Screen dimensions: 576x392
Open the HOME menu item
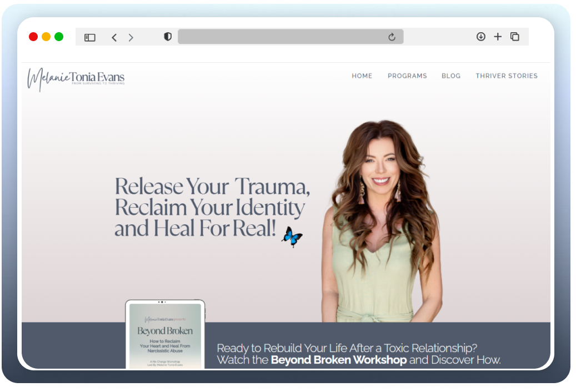[362, 76]
